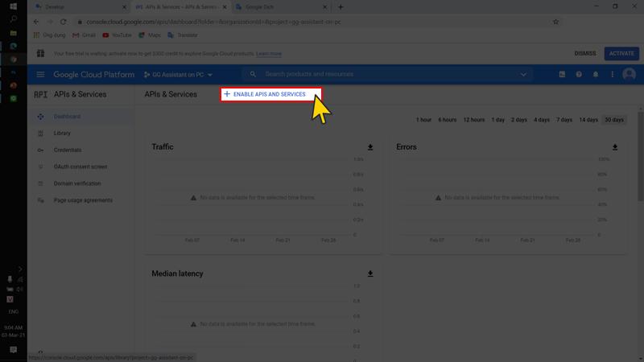Open the notifications bell
644x362 pixels.
click(596, 75)
